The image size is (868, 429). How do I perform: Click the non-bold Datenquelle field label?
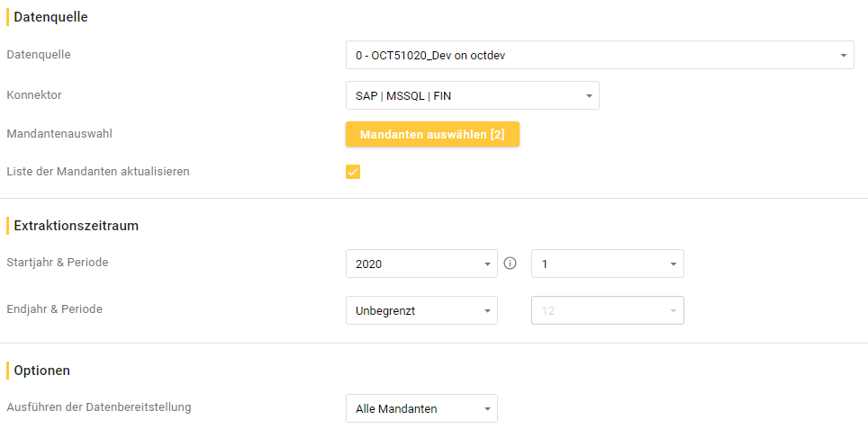click(x=39, y=54)
